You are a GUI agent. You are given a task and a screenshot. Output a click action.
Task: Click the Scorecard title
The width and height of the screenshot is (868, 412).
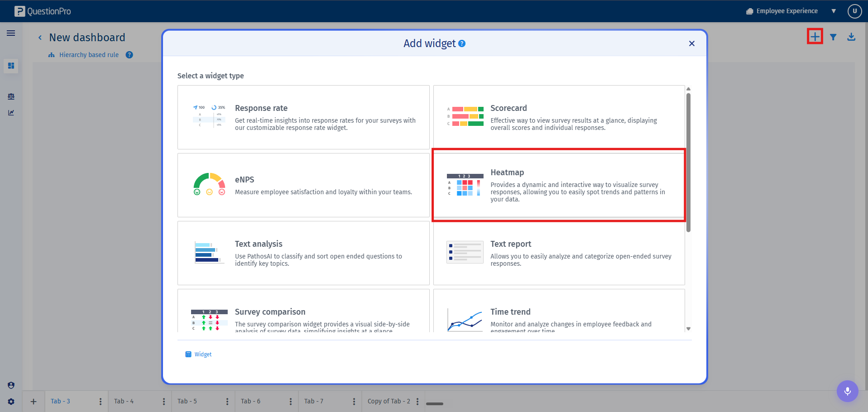[x=508, y=108]
